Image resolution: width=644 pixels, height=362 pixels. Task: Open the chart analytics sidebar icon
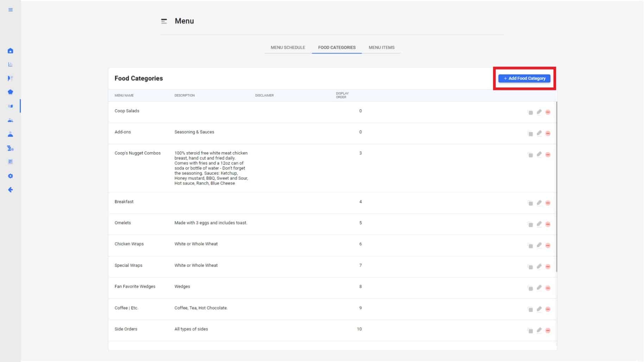(x=11, y=64)
